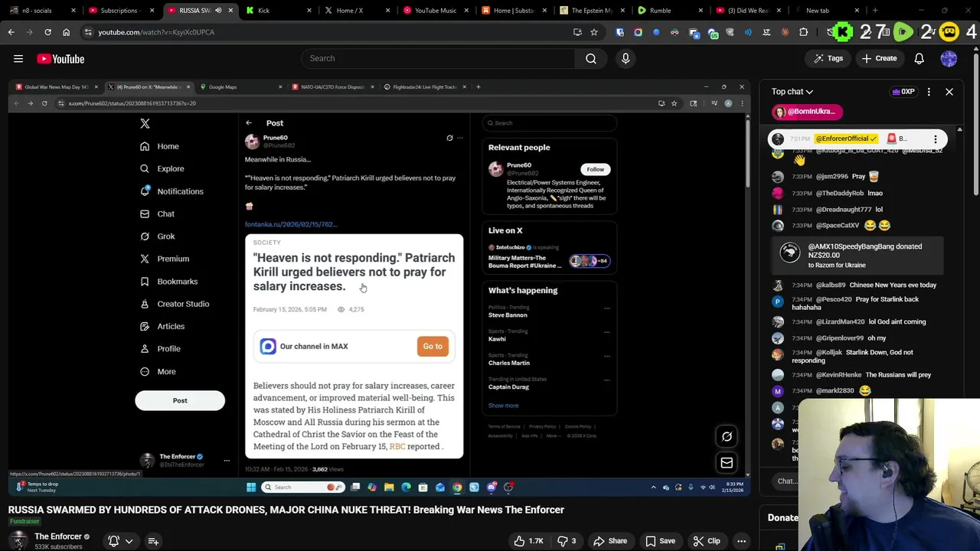The height and width of the screenshot is (551, 980).
Task: Click the Windows Start button in taskbar
Action: tap(251, 487)
